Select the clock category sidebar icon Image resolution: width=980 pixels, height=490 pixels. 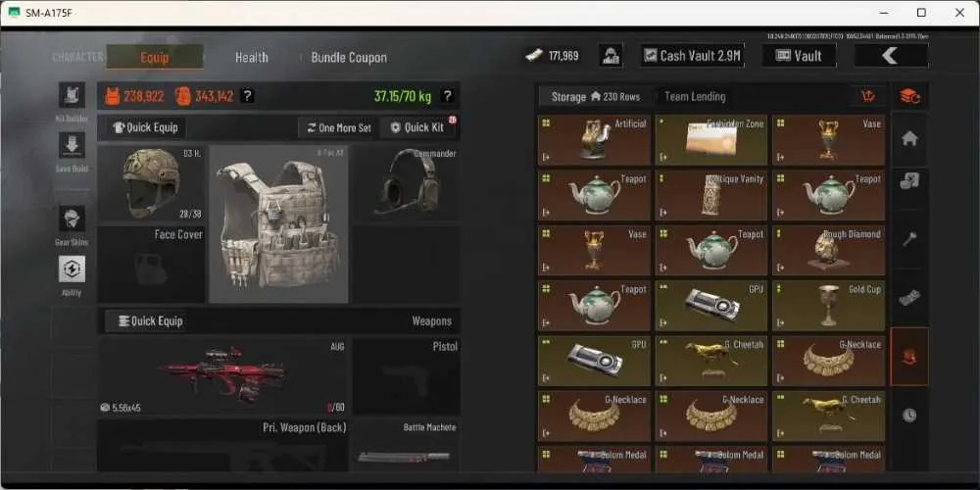click(909, 415)
